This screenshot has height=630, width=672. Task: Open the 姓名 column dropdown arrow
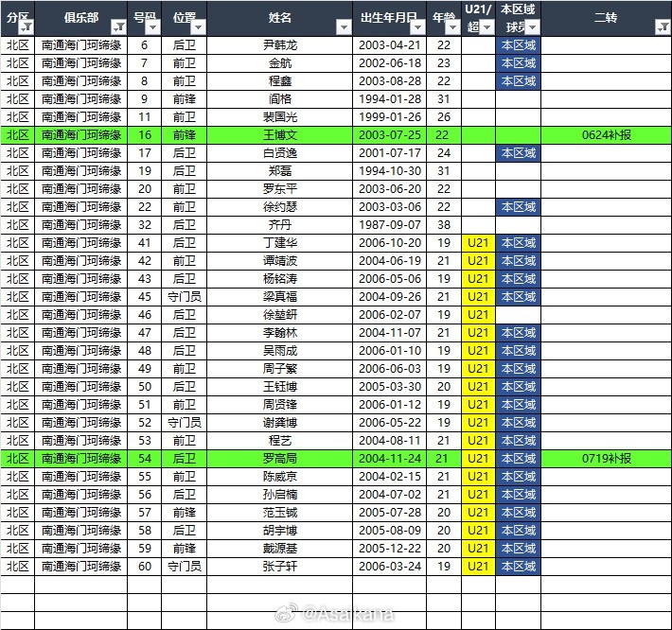pos(344,27)
